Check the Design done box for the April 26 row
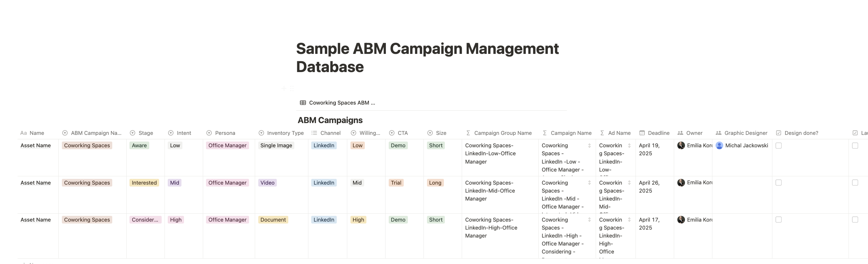Screen dimensions: 868x264 pos(778,182)
